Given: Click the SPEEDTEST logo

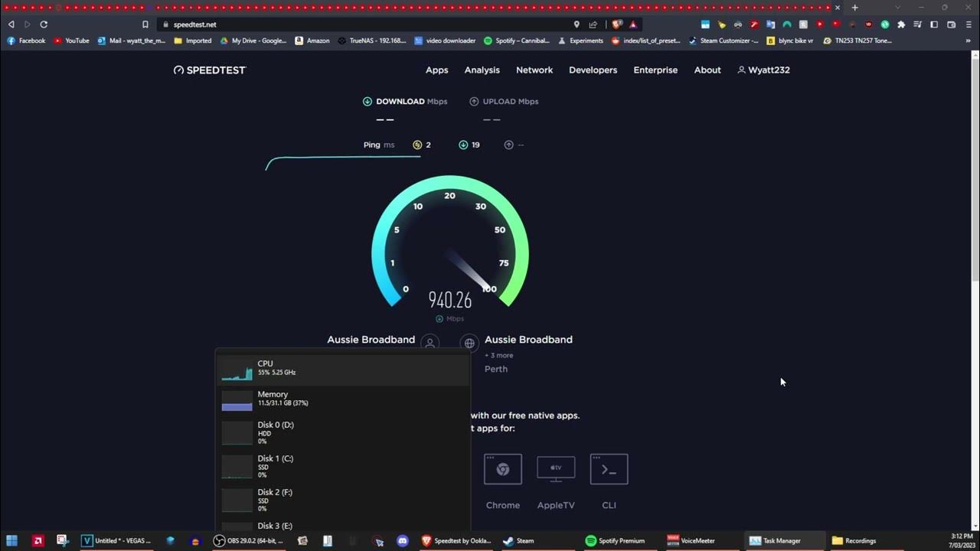Looking at the screenshot, I should coord(210,70).
